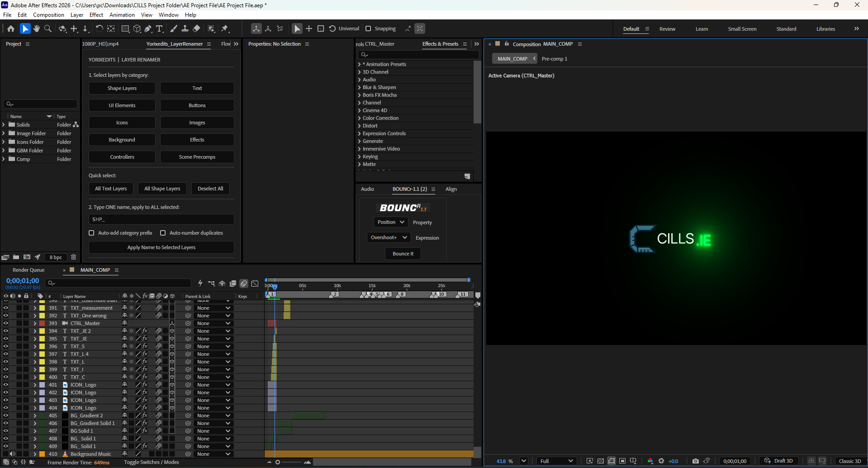868x468 pixels.
Task: Open the Animation menu
Action: coord(122,15)
